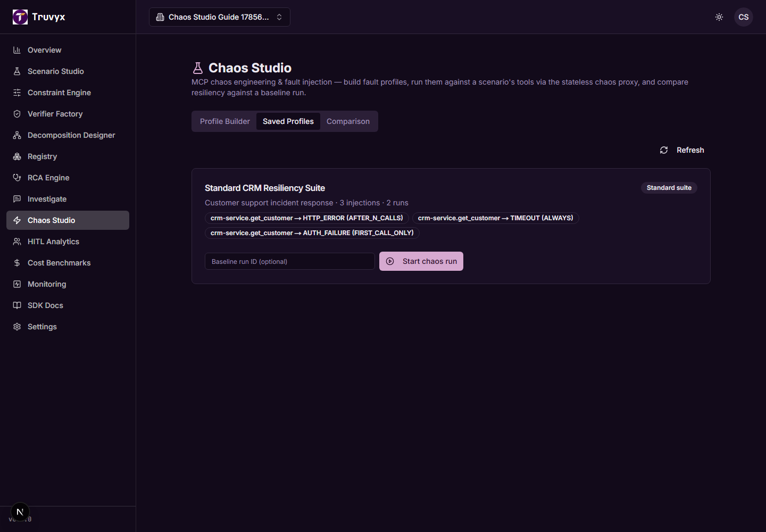Click the Chaos Studio lightning icon
Screen dimensions: 766x532
click(17, 220)
